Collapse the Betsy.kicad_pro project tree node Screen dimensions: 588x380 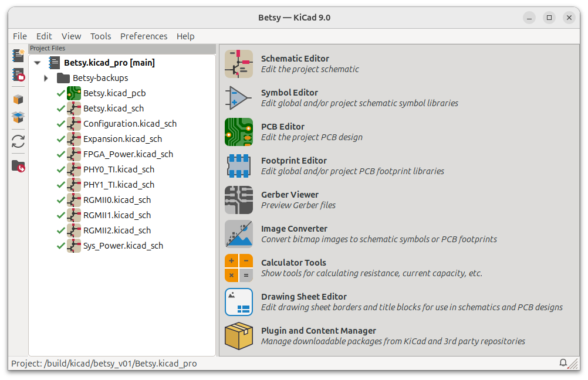[x=38, y=63]
